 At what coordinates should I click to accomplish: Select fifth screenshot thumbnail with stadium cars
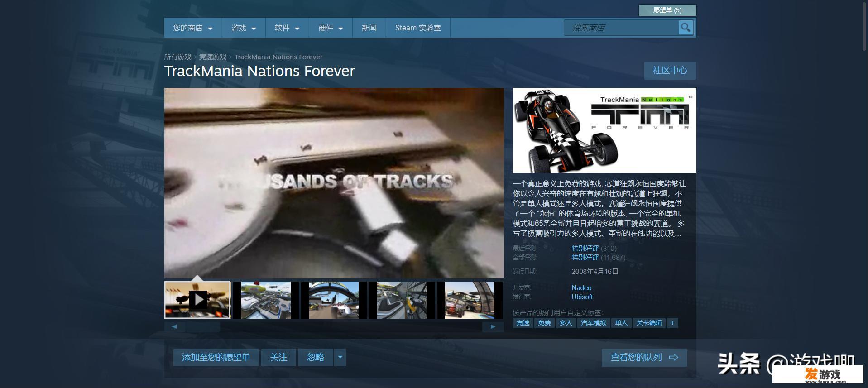pos(470,300)
